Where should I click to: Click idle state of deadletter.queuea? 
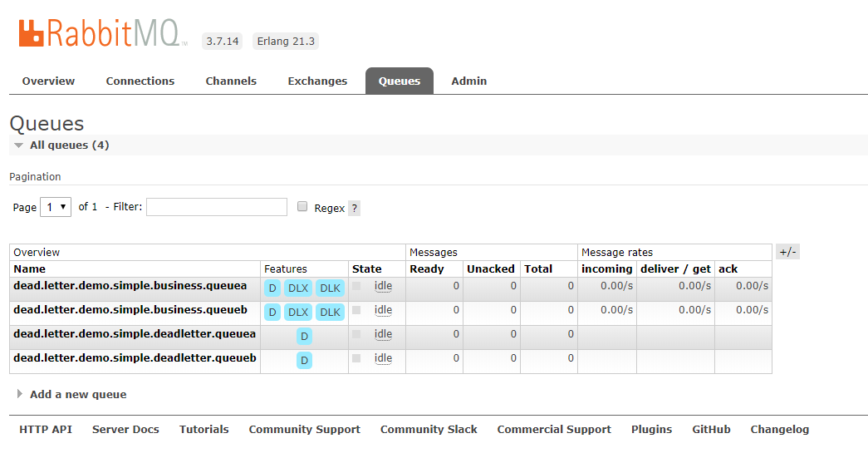(x=383, y=334)
